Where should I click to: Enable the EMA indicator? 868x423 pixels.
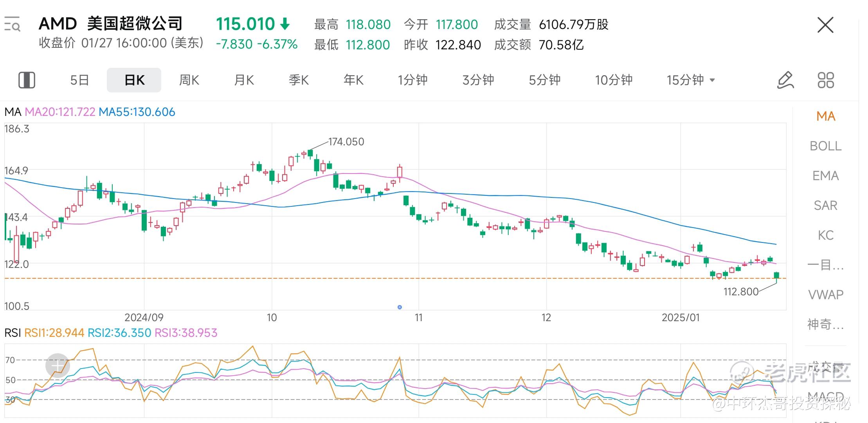tap(825, 176)
